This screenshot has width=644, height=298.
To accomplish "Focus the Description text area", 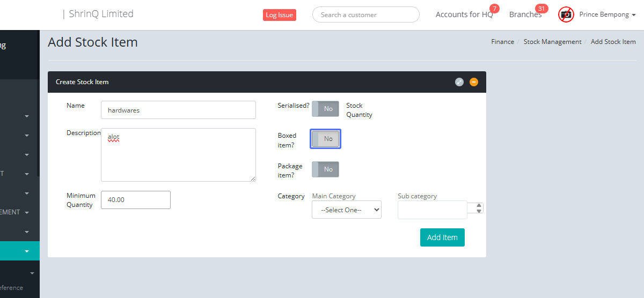I will click(x=178, y=155).
